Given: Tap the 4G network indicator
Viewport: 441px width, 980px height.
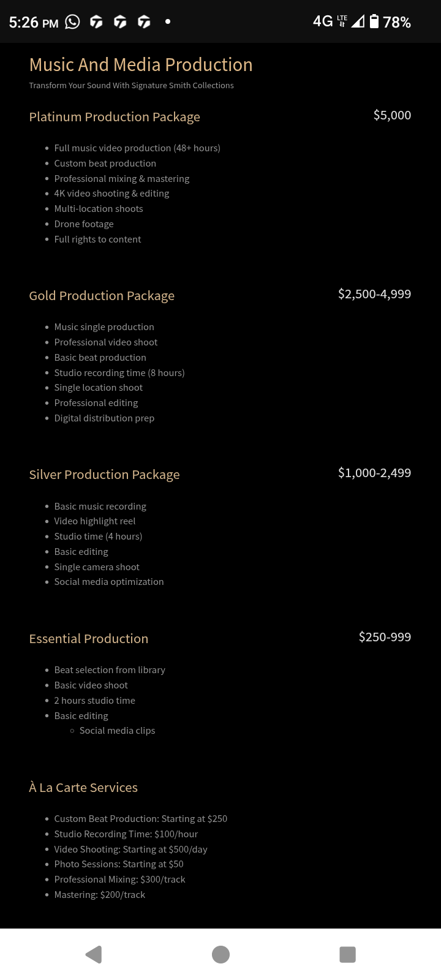Looking at the screenshot, I should [x=323, y=21].
